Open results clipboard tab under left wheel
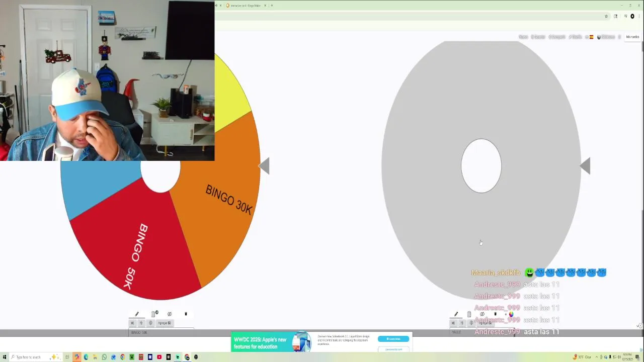Viewport: 644px width, 362px height. click(154, 314)
